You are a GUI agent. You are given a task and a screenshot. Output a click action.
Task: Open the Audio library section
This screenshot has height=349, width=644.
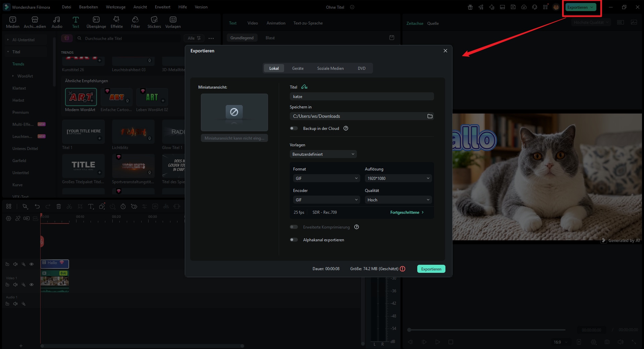[x=57, y=22]
